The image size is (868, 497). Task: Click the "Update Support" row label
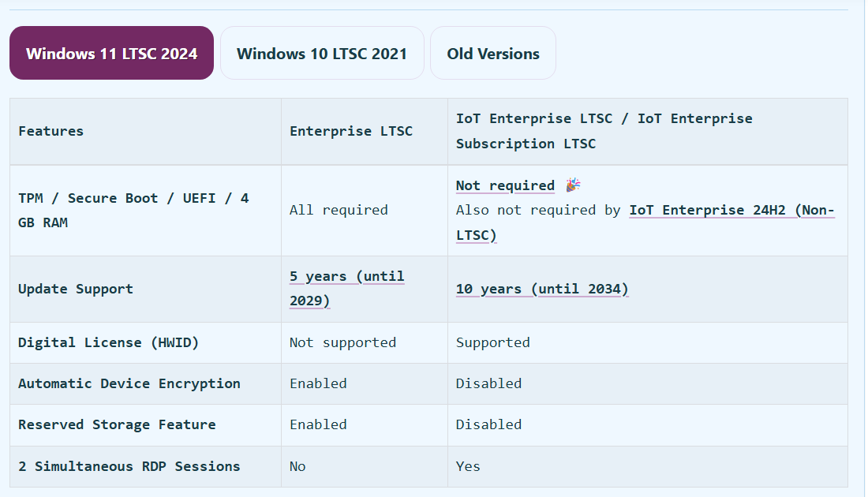pos(76,289)
